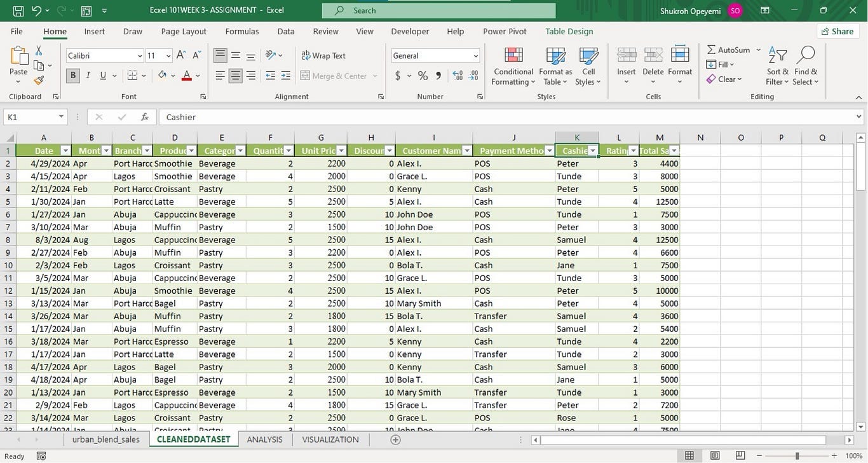
Task: Toggle Italic formatting
Action: coord(88,76)
